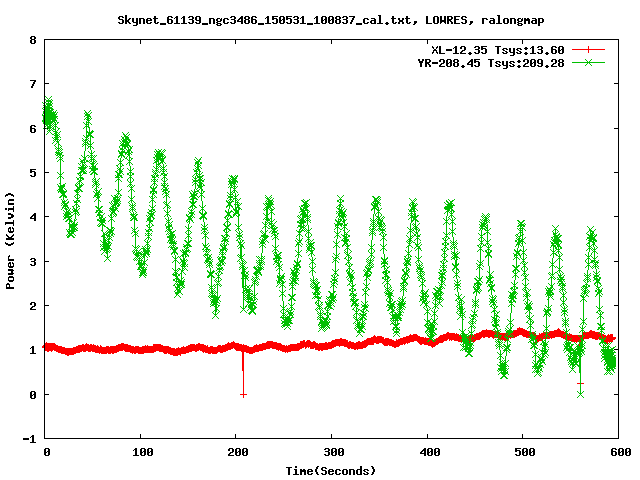Click the 500 tick label on time axis
This screenshot has height=480, width=640.
pyautogui.click(x=523, y=453)
